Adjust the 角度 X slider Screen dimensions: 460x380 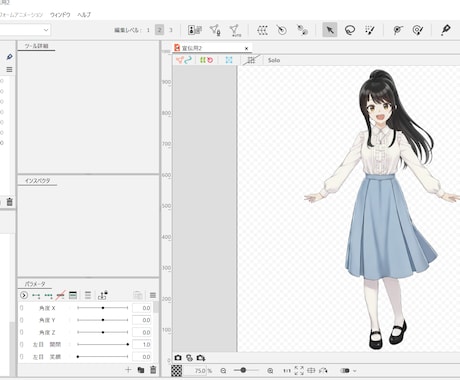[x=103, y=308]
